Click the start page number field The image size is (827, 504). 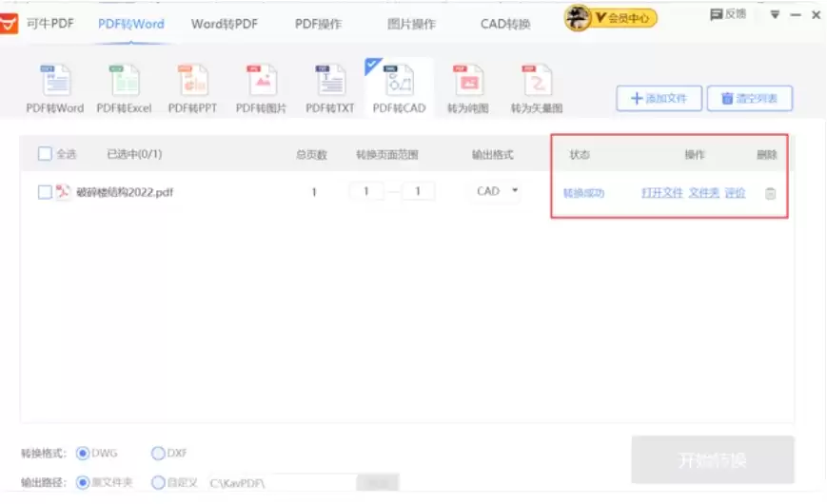366,192
